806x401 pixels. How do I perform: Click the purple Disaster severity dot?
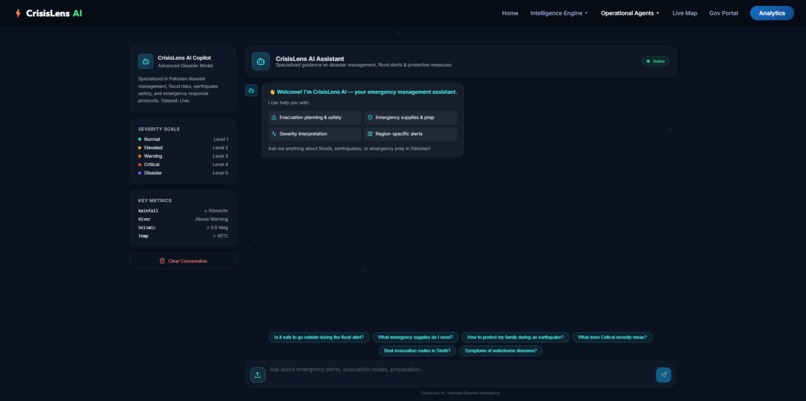pyautogui.click(x=139, y=173)
